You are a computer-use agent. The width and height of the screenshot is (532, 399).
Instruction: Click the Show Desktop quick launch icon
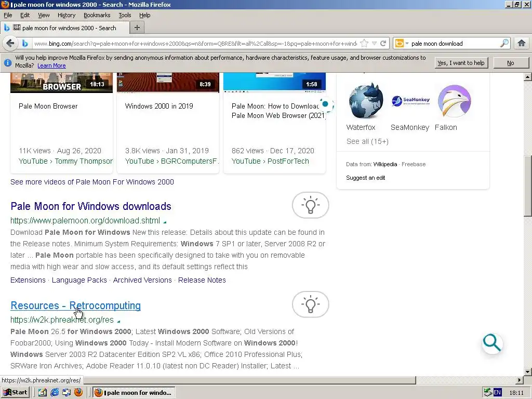pos(43,392)
